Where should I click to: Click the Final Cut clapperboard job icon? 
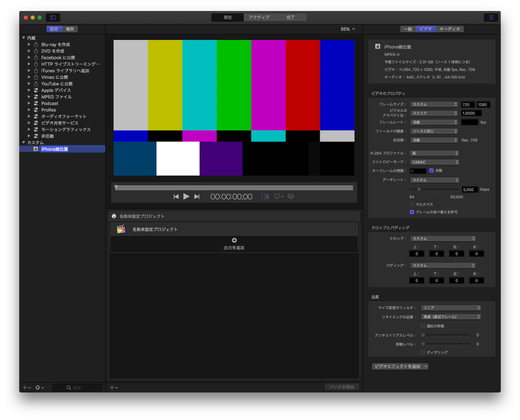pyautogui.click(x=121, y=229)
